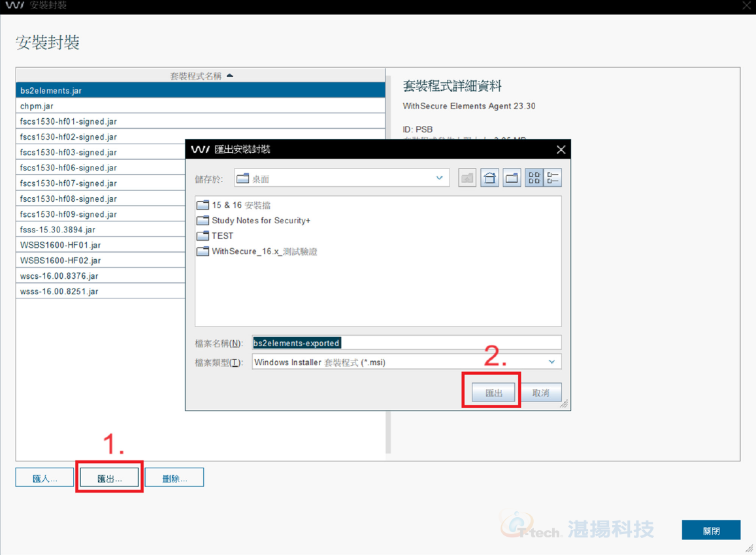Select chpm.jar in package list
Viewport: 756px width, 555px height.
[x=201, y=106]
